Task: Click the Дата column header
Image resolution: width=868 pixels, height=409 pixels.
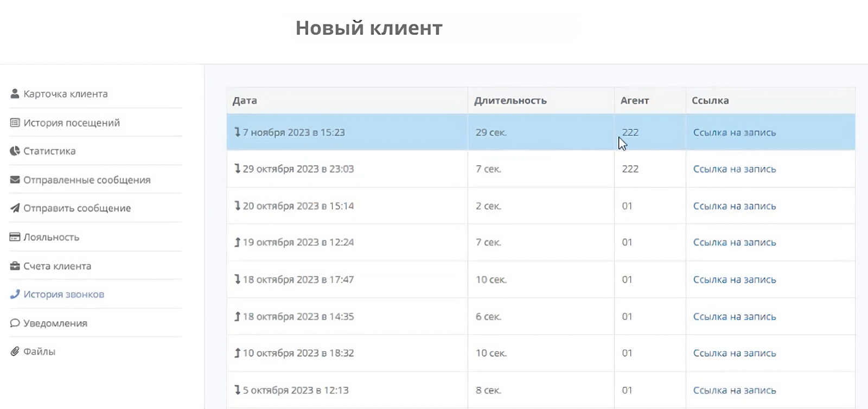Action: [x=245, y=100]
